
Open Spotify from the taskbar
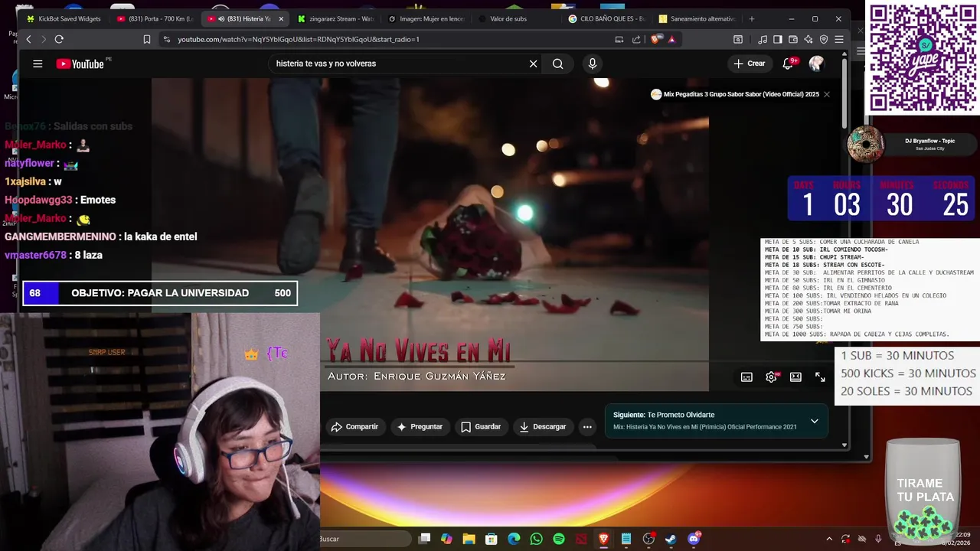tap(559, 539)
